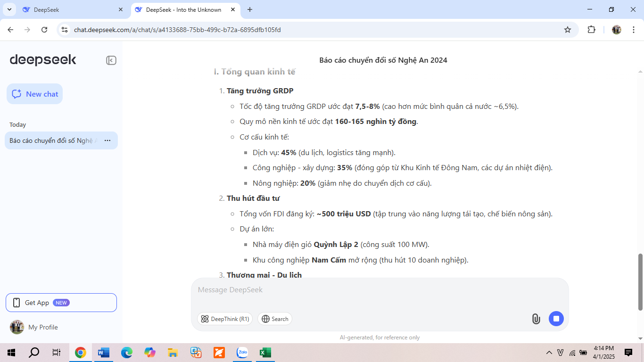Screen dimensions: 644x362
Task: Stop the response generation
Action: tap(556, 319)
